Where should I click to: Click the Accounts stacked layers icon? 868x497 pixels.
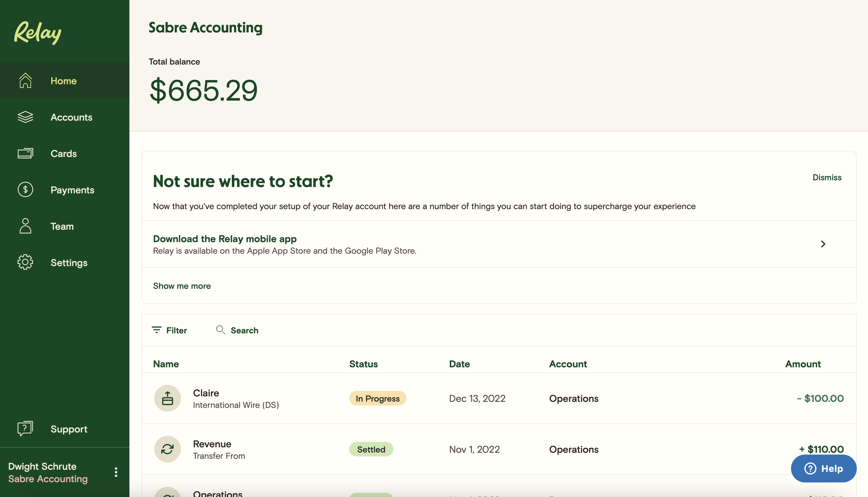[x=25, y=117]
